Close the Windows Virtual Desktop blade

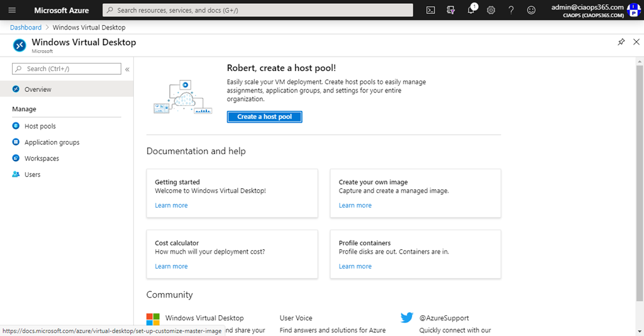tap(636, 42)
